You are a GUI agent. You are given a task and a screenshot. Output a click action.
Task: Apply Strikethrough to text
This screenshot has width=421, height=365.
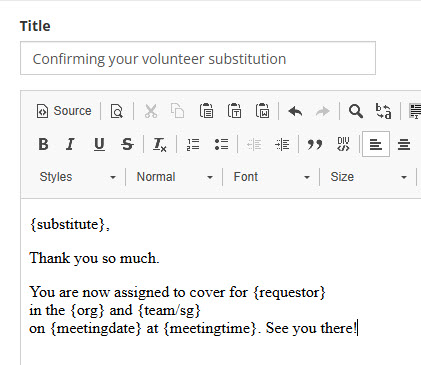point(127,144)
